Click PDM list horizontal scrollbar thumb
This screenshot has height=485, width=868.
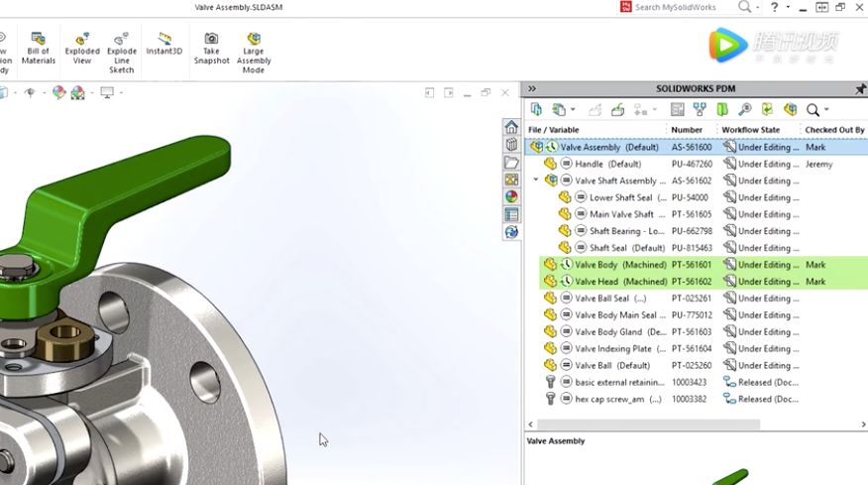[648, 424]
